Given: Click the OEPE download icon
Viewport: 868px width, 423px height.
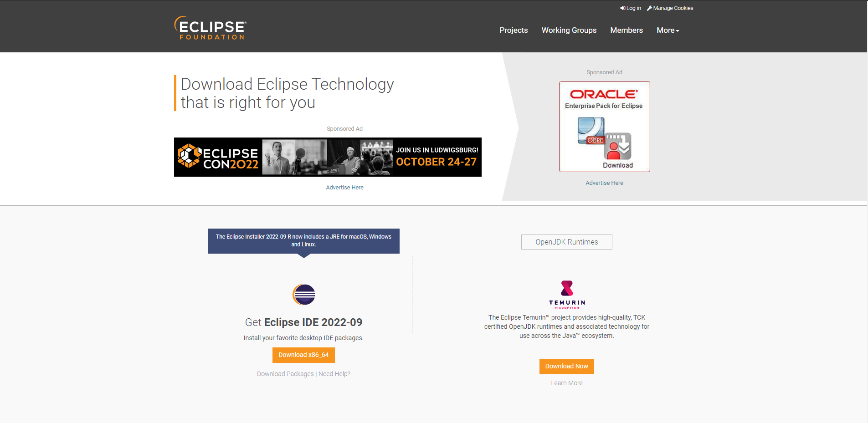Looking at the screenshot, I should [x=605, y=138].
